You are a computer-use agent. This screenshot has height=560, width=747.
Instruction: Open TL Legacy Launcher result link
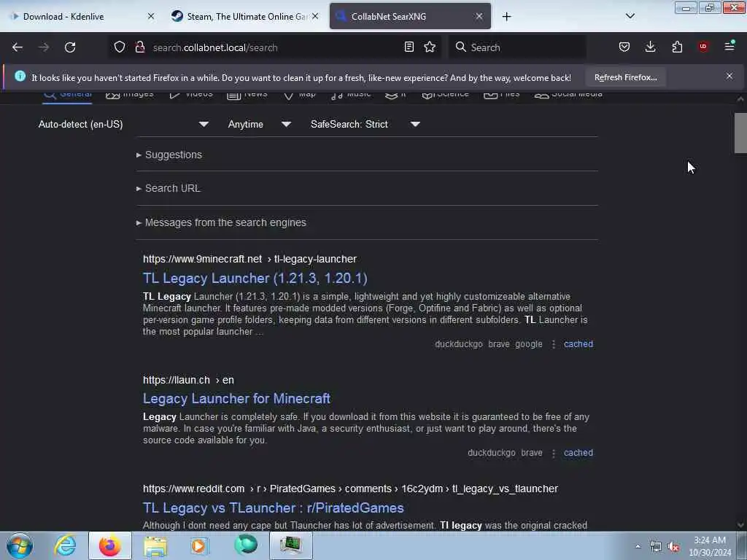coord(255,278)
